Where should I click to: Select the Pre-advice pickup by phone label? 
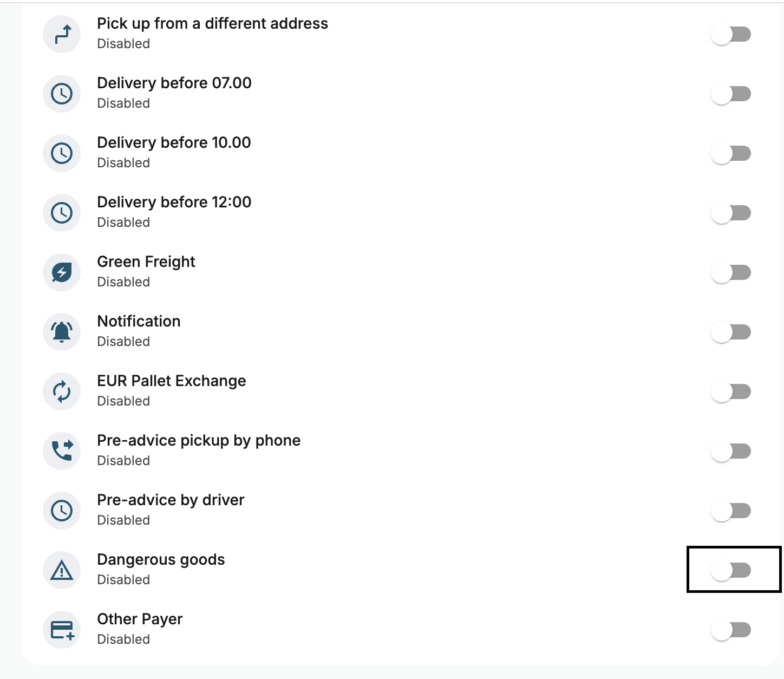pyautogui.click(x=199, y=440)
